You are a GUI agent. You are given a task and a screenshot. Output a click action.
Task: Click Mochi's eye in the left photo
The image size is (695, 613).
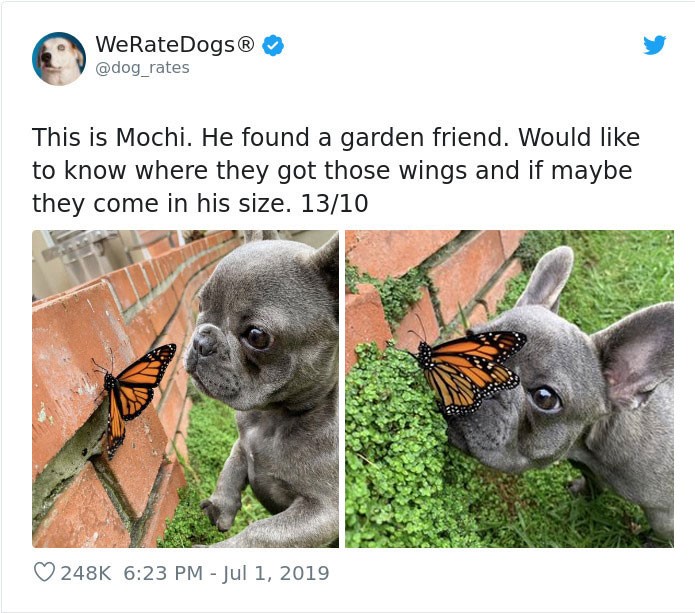coord(257,337)
